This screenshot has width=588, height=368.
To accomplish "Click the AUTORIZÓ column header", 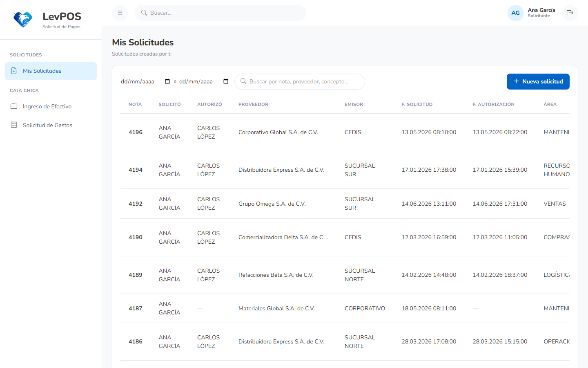I will click(209, 104).
